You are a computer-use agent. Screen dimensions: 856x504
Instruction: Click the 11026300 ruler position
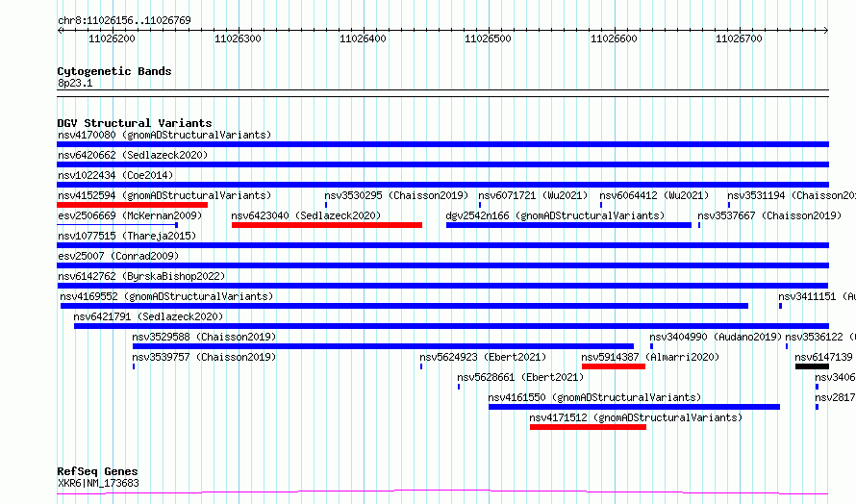(x=238, y=38)
